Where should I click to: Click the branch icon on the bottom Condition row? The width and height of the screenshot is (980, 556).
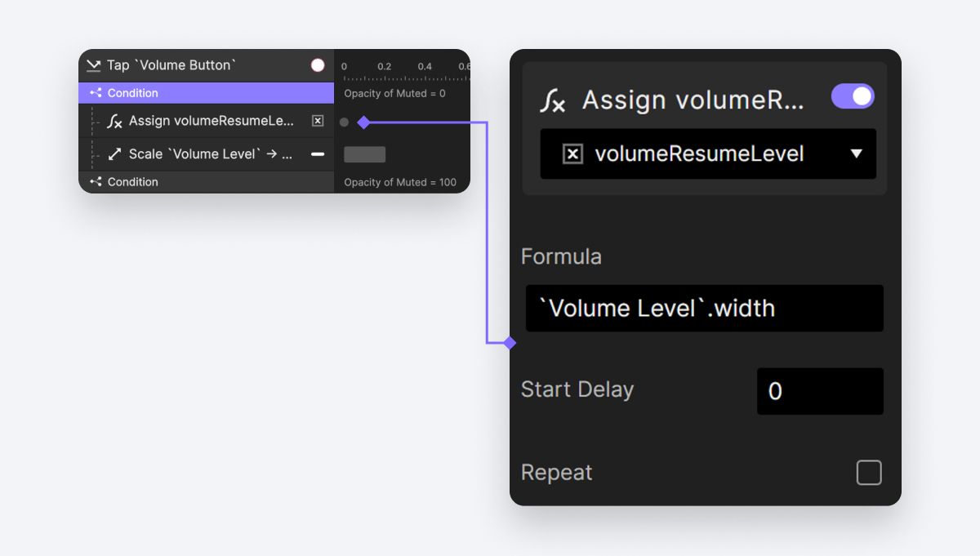(x=96, y=182)
